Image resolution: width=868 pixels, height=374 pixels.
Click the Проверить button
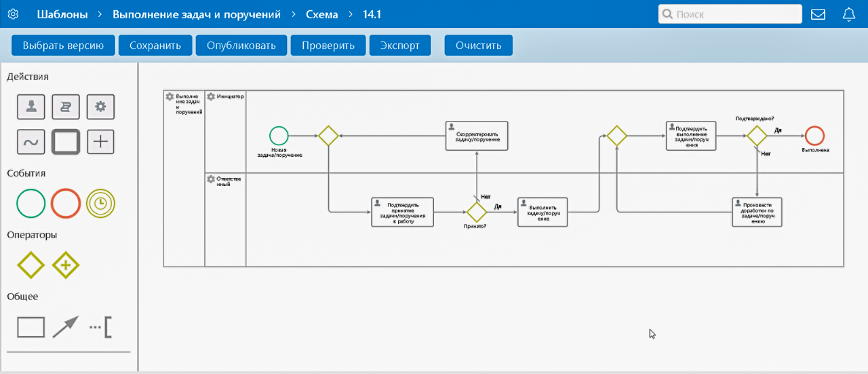(328, 45)
